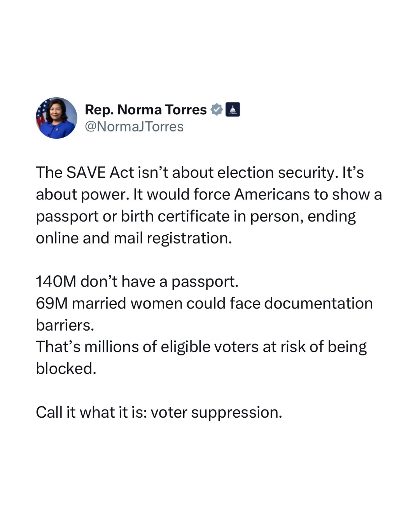Click the line starting "about power. It would"
The image size is (420, 525).
209,194
